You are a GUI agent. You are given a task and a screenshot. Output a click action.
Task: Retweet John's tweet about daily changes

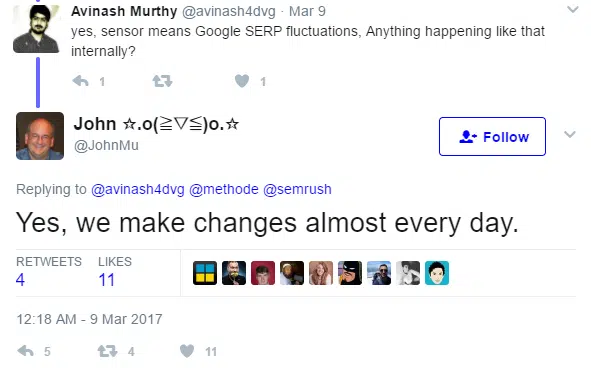[108, 351]
